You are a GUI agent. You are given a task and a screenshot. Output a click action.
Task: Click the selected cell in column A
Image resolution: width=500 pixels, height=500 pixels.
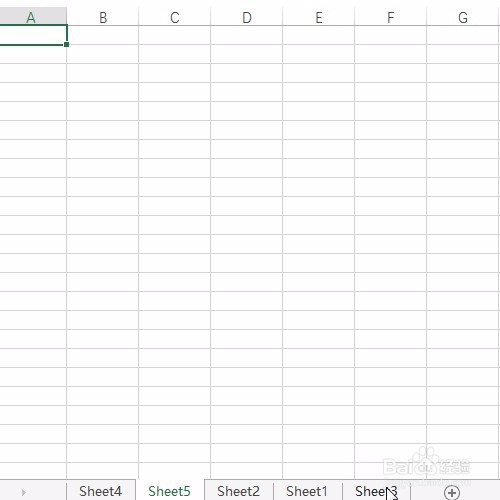33,35
